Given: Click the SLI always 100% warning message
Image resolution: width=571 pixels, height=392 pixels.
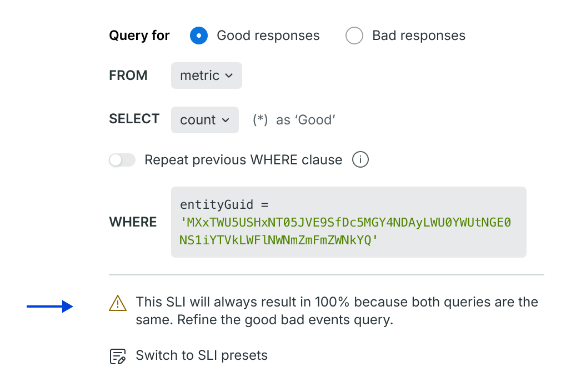Looking at the screenshot, I should [x=337, y=311].
